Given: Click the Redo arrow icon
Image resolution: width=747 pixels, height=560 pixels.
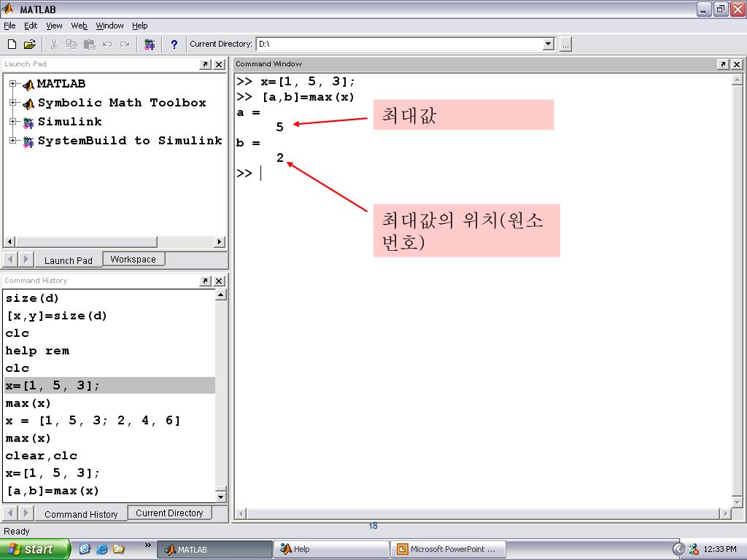Looking at the screenshot, I should [125, 44].
